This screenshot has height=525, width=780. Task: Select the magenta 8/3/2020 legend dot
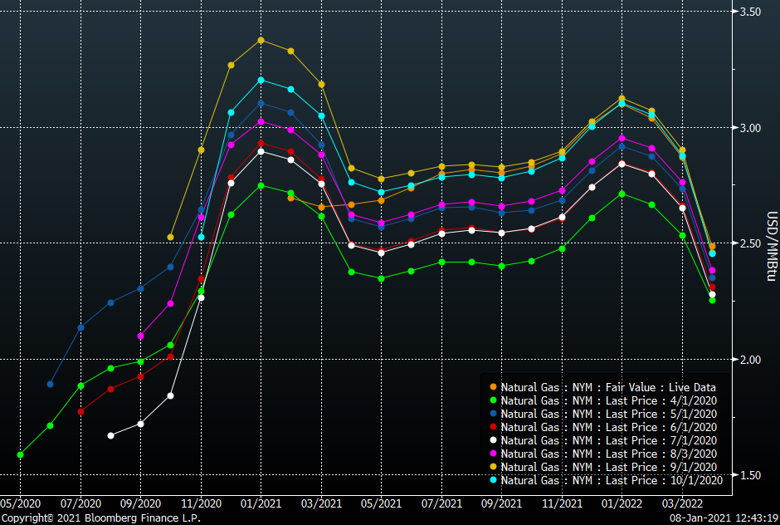(x=491, y=453)
